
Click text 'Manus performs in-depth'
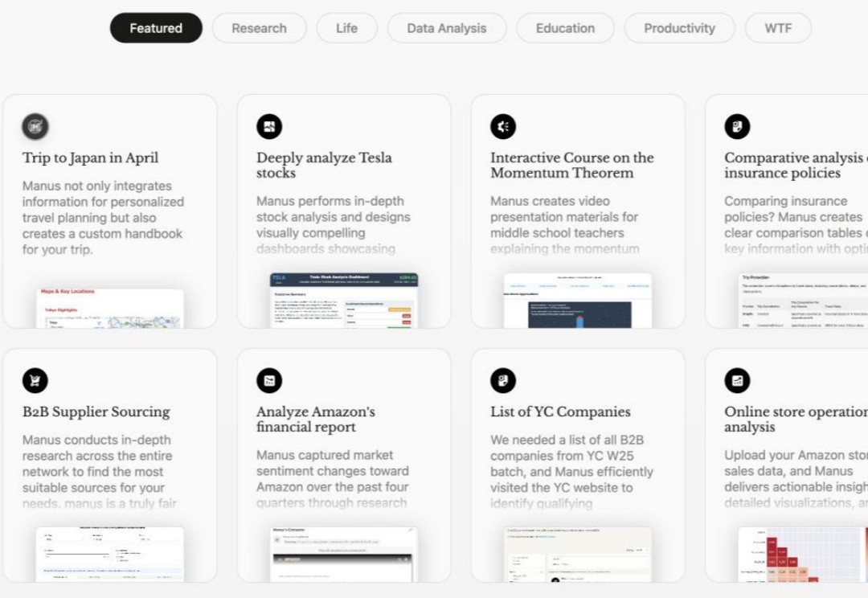point(330,201)
